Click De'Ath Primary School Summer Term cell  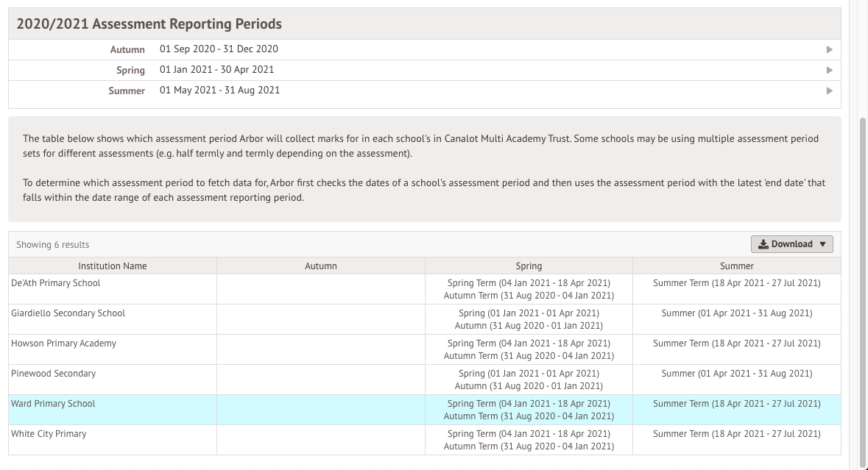(737, 289)
